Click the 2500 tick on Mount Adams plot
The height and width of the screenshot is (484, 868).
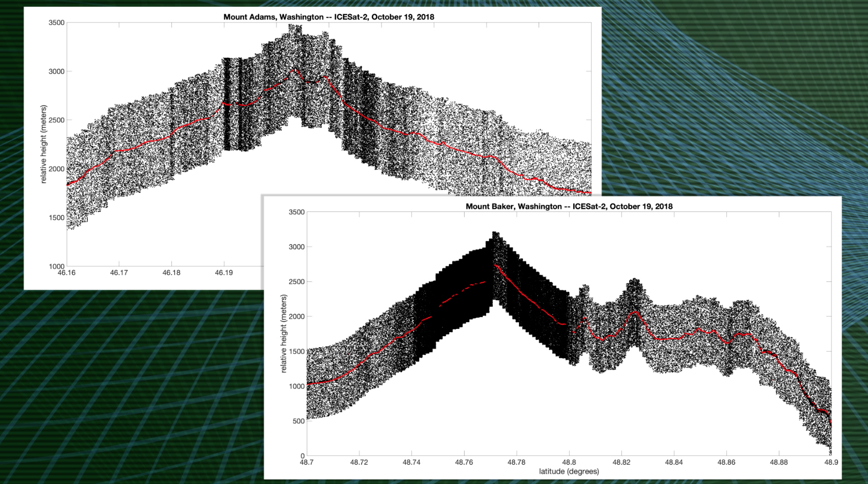click(56, 120)
